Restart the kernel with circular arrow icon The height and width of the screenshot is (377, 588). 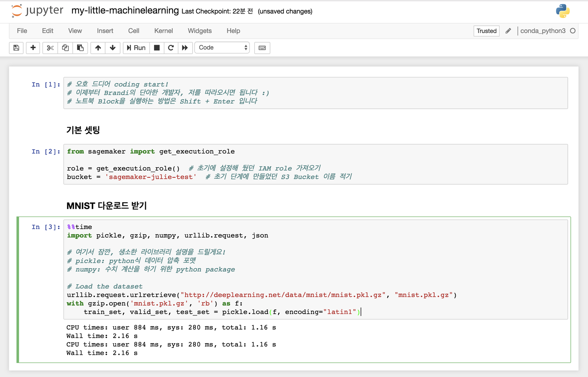(171, 48)
